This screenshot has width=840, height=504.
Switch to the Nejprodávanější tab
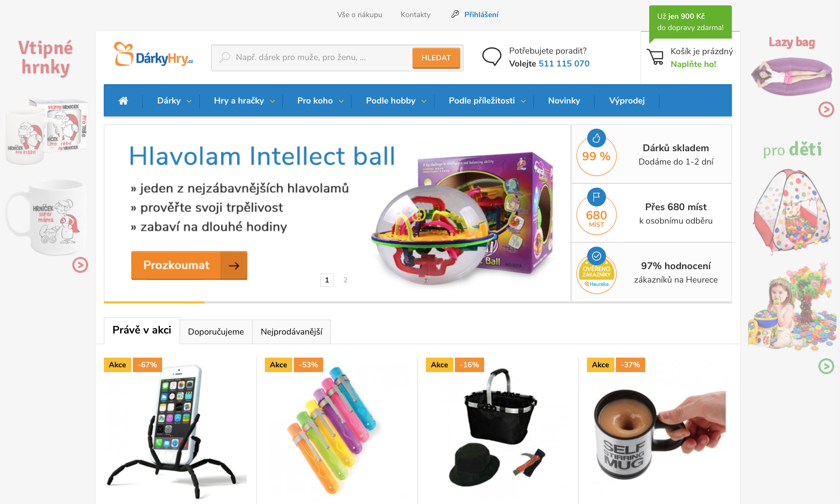[291, 331]
